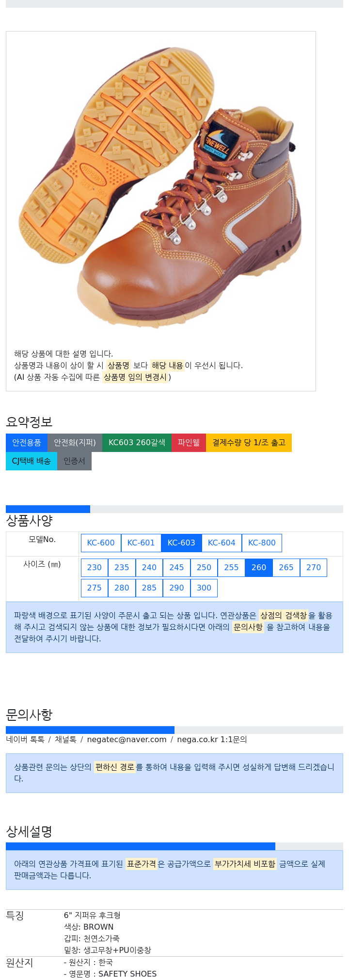Screen dimensions: 349x980
Task: Select size 300 option
Action: pyautogui.click(x=204, y=588)
